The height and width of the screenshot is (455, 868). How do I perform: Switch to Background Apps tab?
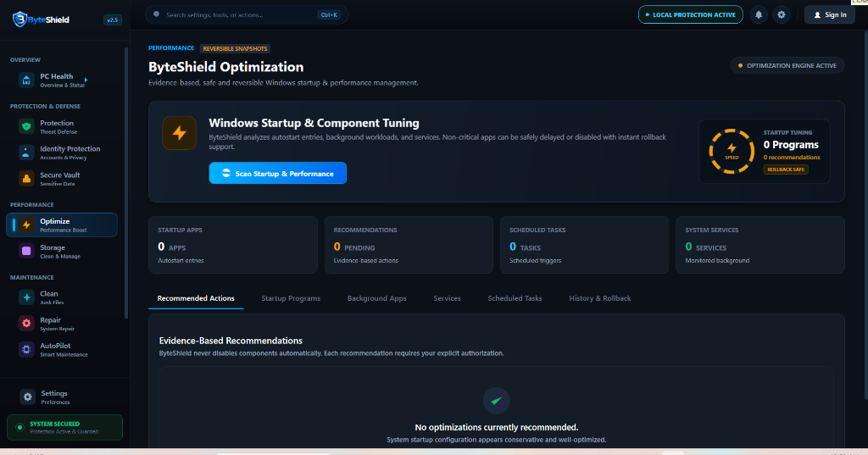[377, 298]
